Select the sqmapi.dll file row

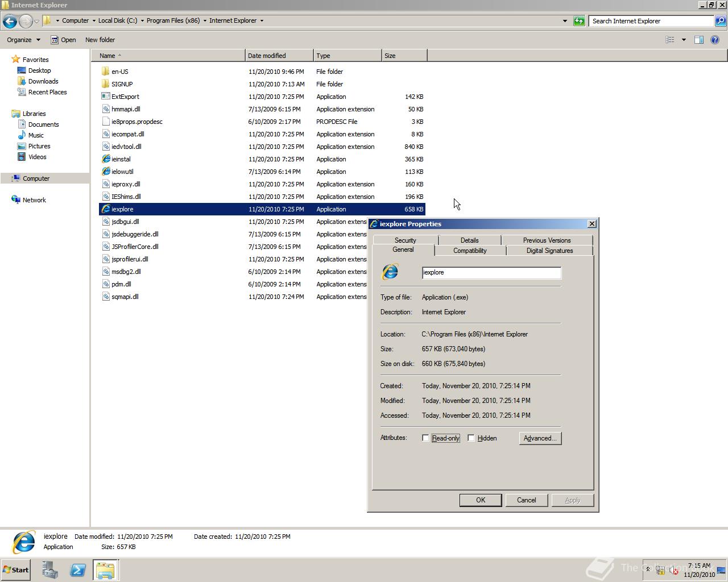pyautogui.click(x=233, y=297)
